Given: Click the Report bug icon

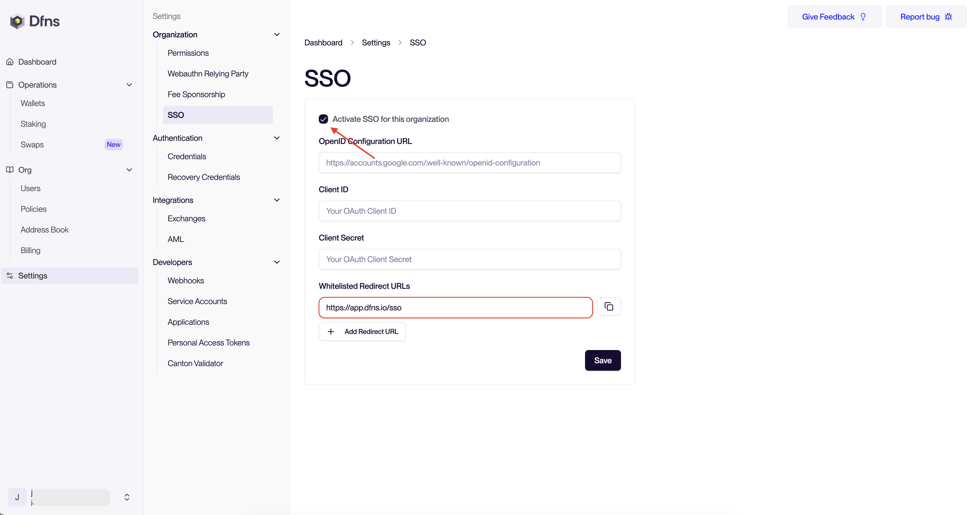Looking at the screenshot, I should (948, 17).
